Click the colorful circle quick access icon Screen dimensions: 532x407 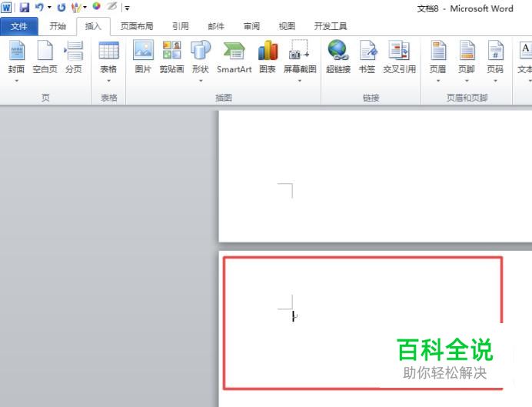click(x=97, y=6)
